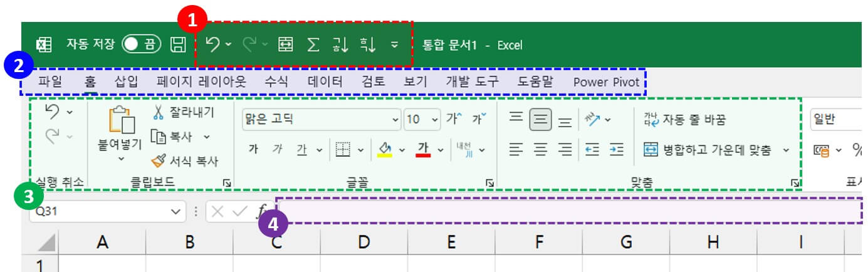Switch to the 수식 (Formulas) tab

coord(276,81)
